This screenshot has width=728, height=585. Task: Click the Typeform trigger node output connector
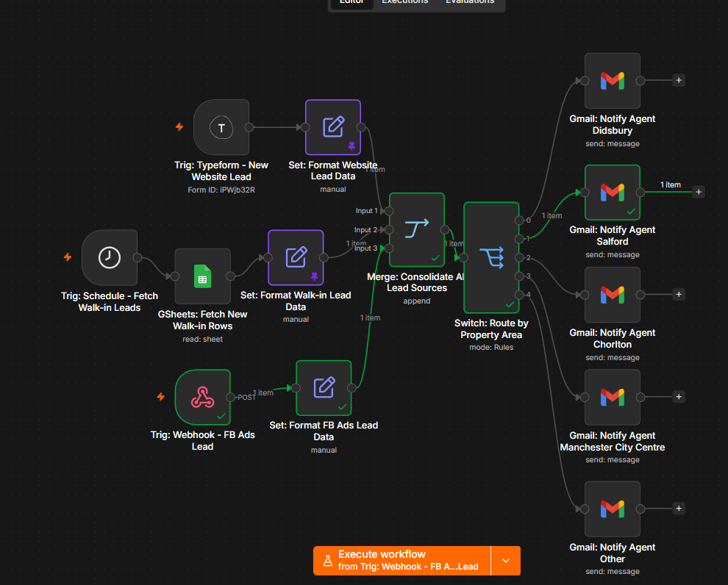(249, 127)
